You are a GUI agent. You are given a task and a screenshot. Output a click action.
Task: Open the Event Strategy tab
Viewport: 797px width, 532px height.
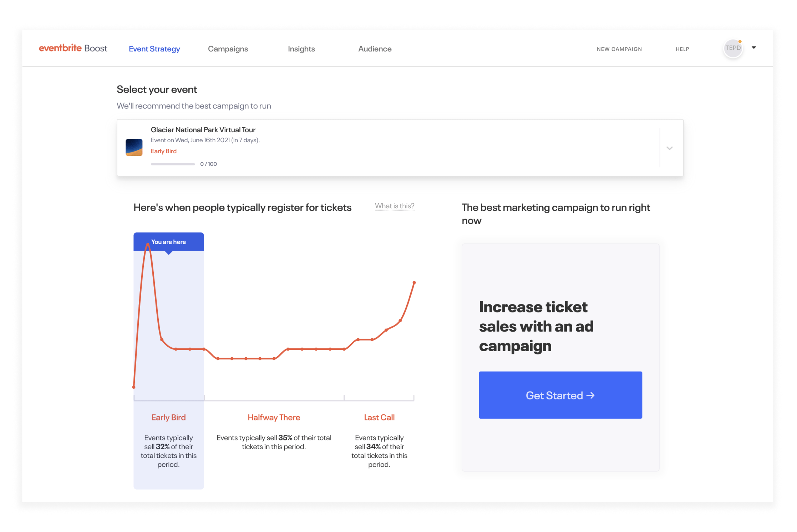154,49
